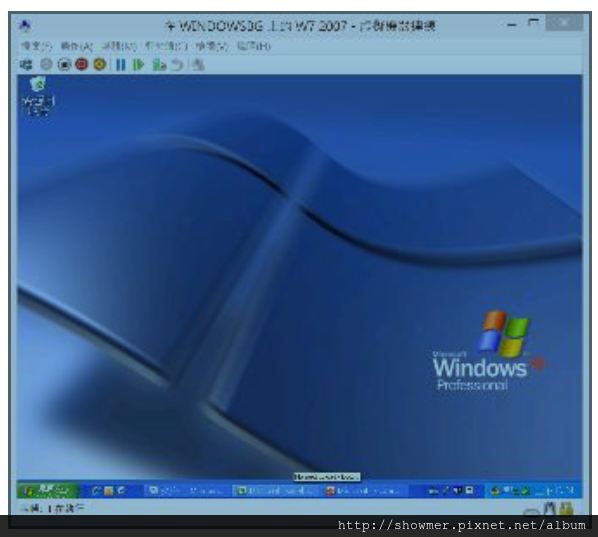Minimize the VM connection window

[512, 25]
